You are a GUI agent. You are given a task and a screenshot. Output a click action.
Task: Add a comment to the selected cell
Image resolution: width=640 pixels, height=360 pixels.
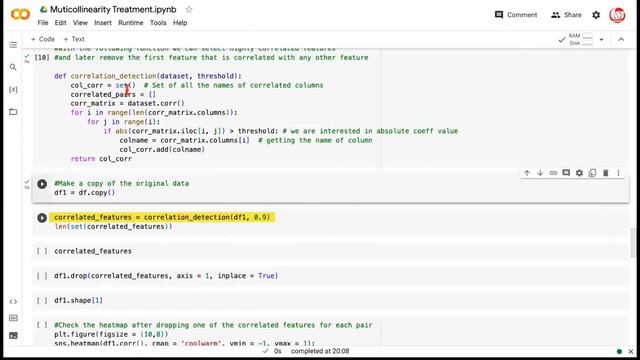(566, 173)
